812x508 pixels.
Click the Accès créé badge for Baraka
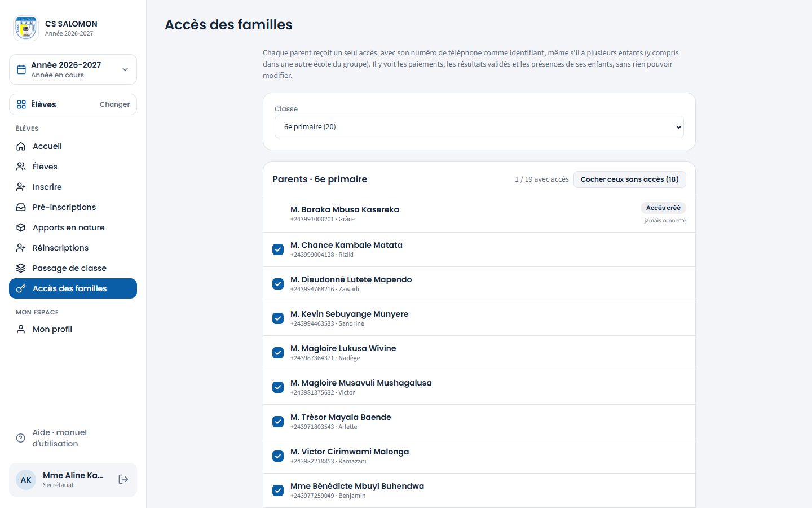point(663,208)
